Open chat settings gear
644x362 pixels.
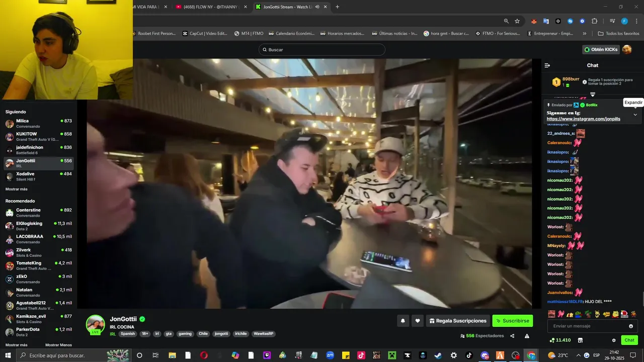pos(614,340)
